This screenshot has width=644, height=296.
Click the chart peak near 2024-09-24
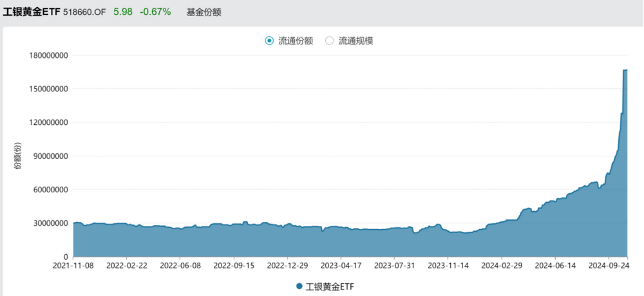pyautogui.click(x=625, y=69)
